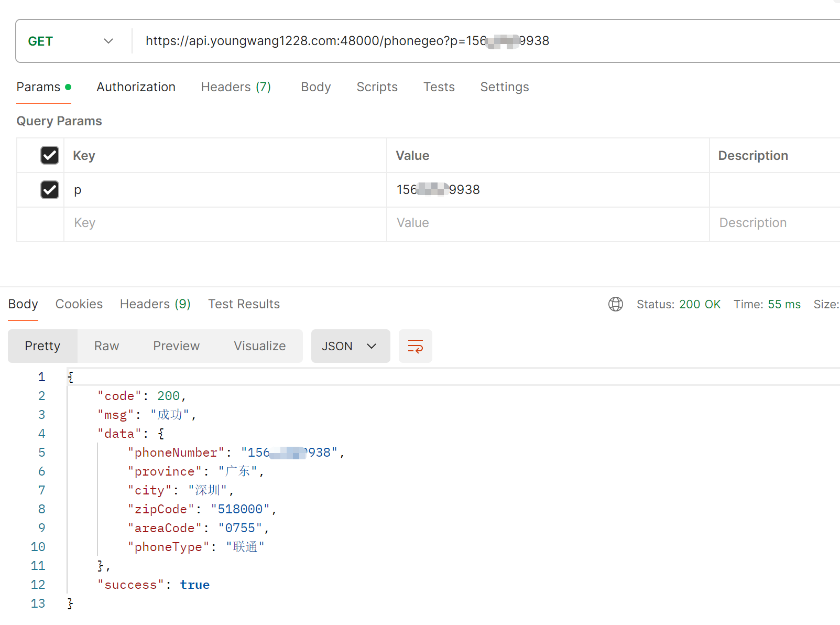Select the Pretty view
Viewport: 840px width, 625px height.
(x=42, y=346)
